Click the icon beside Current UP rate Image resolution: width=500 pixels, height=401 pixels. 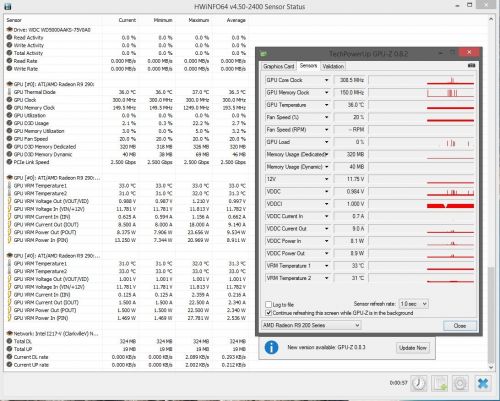pos(9,365)
